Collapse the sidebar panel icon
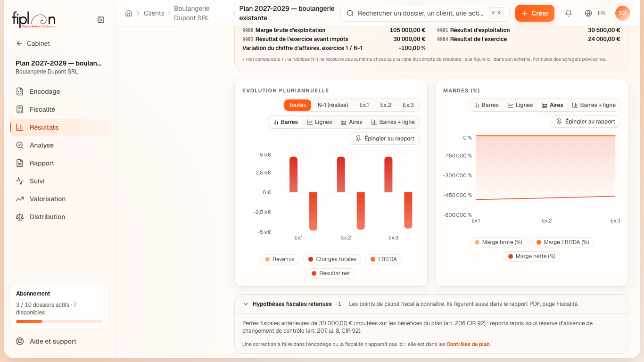644x362 pixels. tap(101, 20)
